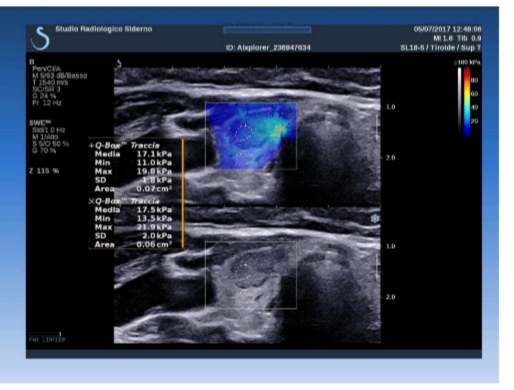Click the B mode label at top left
514x390 pixels.
click(x=32, y=62)
